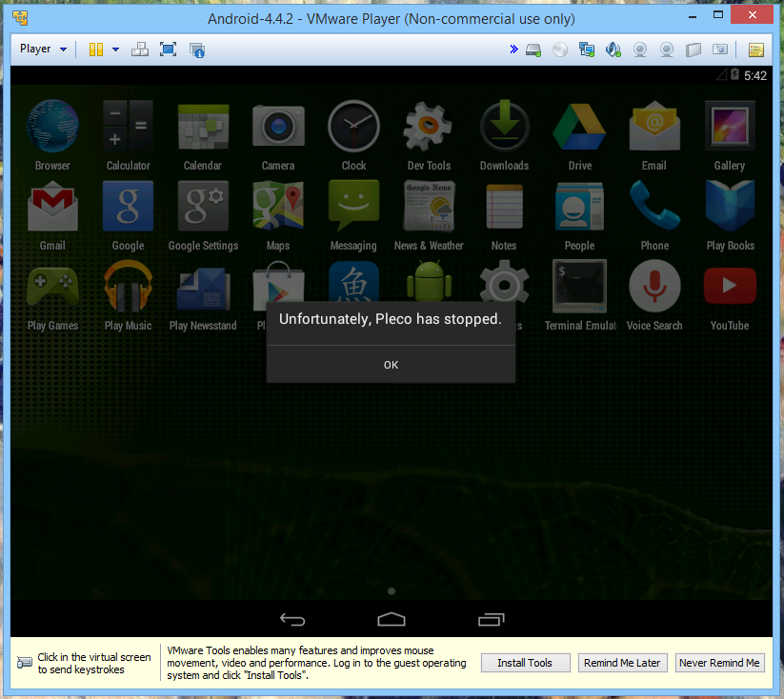Select Never Remind Me
The width and height of the screenshot is (784, 699).
[719, 663]
